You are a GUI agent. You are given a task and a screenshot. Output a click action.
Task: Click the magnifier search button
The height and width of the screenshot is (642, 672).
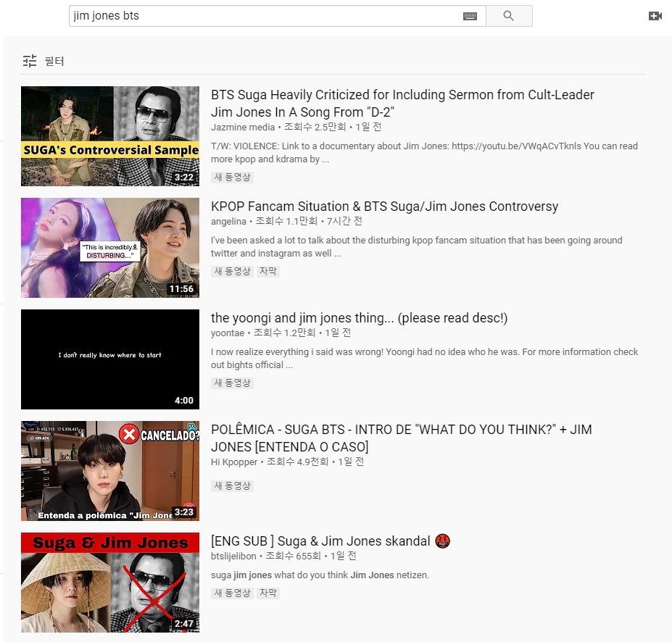pyautogui.click(x=509, y=16)
